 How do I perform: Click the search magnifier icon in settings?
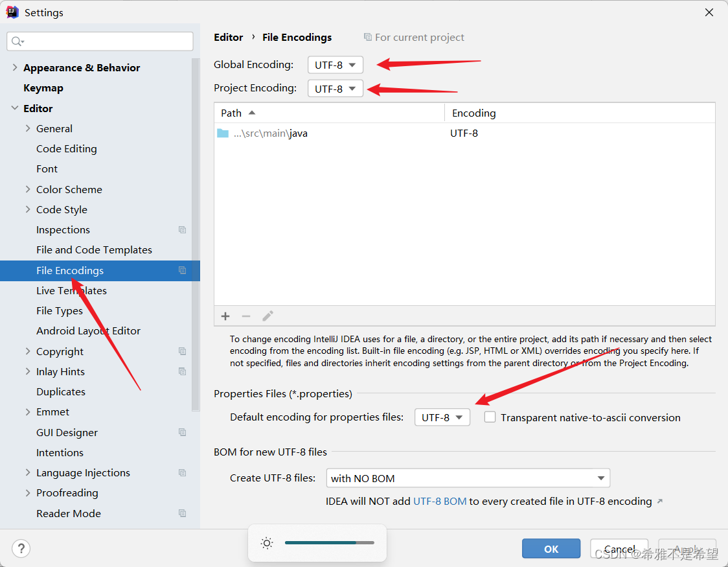click(x=17, y=41)
